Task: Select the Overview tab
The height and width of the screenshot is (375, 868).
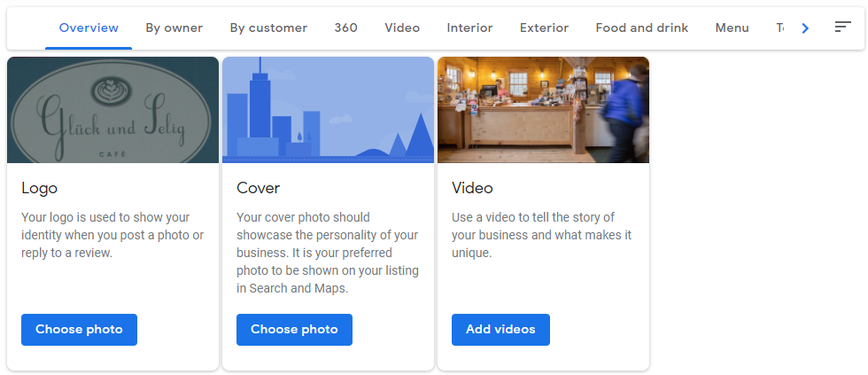Action: (x=89, y=27)
